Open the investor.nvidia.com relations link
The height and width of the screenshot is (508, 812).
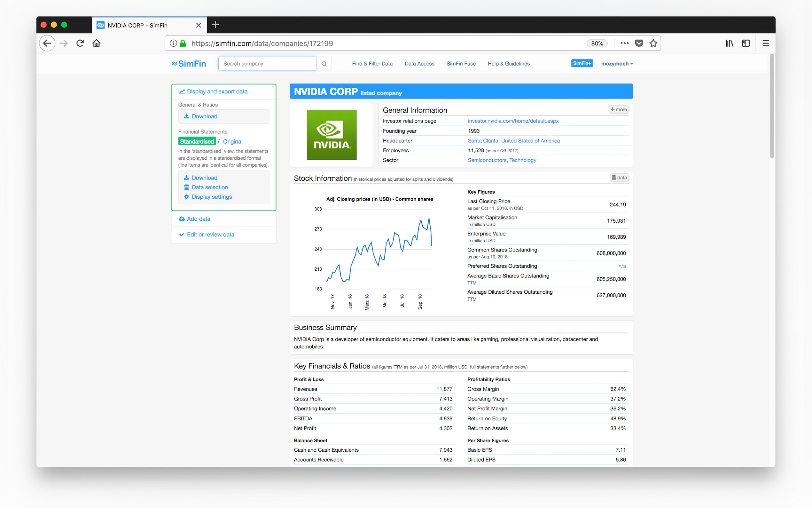pyautogui.click(x=513, y=121)
